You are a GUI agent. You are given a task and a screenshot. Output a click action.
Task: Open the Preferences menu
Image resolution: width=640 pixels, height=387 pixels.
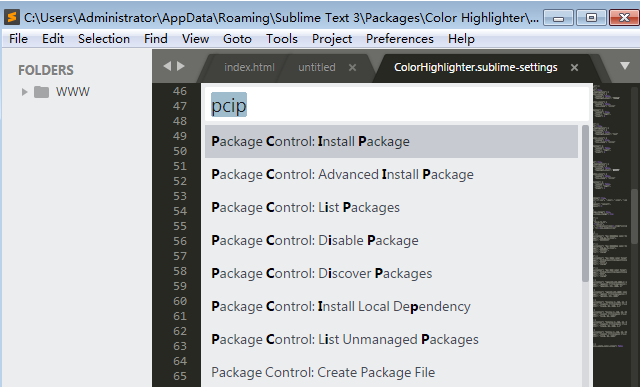coord(400,39)
